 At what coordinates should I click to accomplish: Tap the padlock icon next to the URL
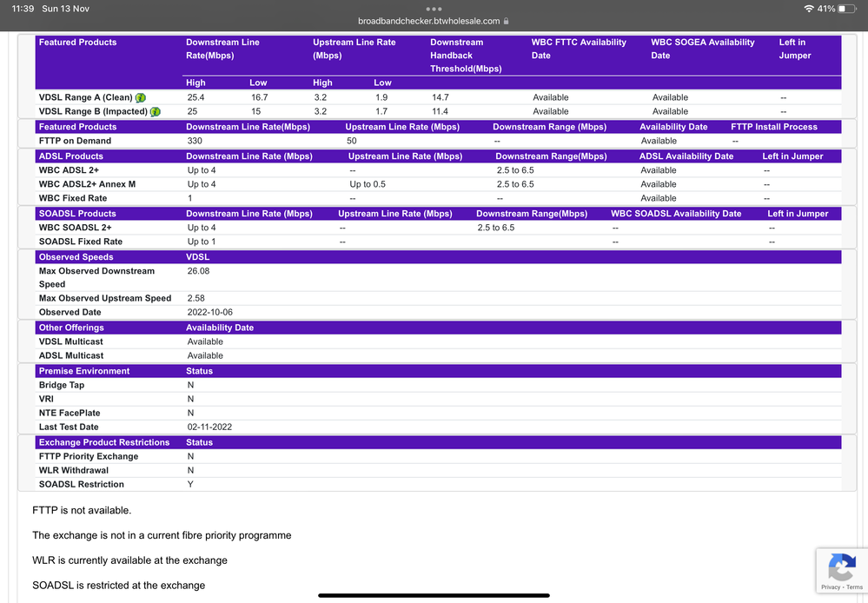coord(506,21)
